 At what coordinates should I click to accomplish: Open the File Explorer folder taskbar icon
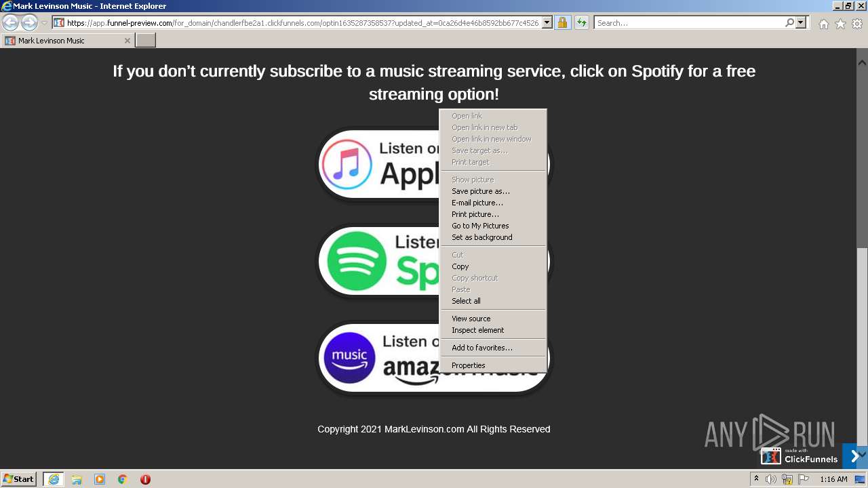[x=77, y=479]
